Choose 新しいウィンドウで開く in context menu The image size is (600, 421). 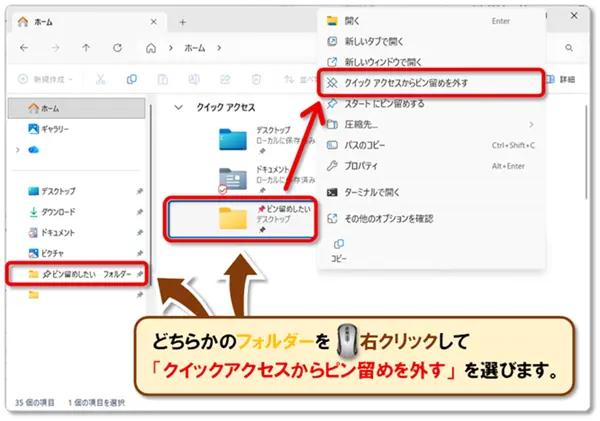[431, 62]
